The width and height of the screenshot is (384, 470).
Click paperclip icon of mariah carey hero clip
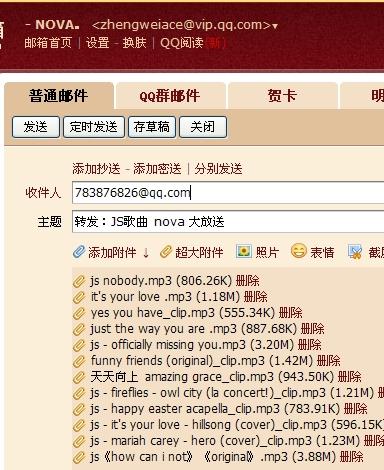(x=79, y=441)
